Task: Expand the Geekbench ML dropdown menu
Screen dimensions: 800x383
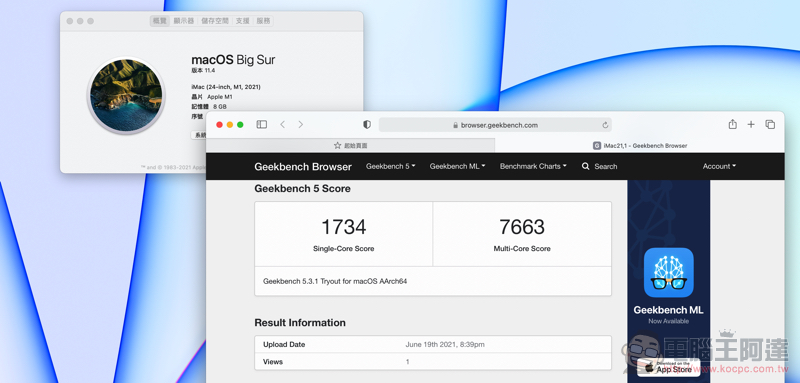Action: (x=457, y=166)
